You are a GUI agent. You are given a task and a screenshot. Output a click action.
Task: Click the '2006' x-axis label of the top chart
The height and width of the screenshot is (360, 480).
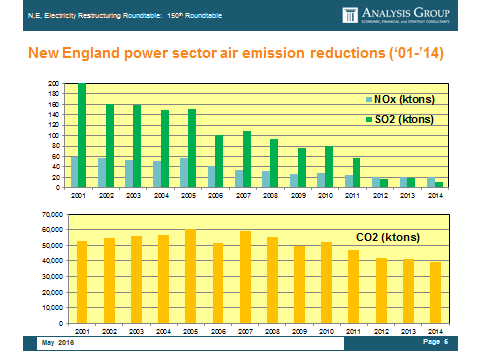[215, 196]
